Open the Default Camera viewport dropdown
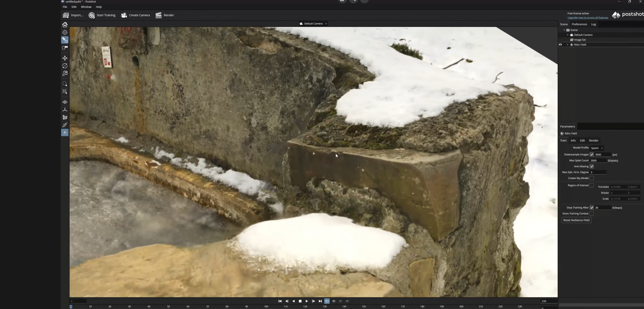The image size is (644, 309). 313,24
